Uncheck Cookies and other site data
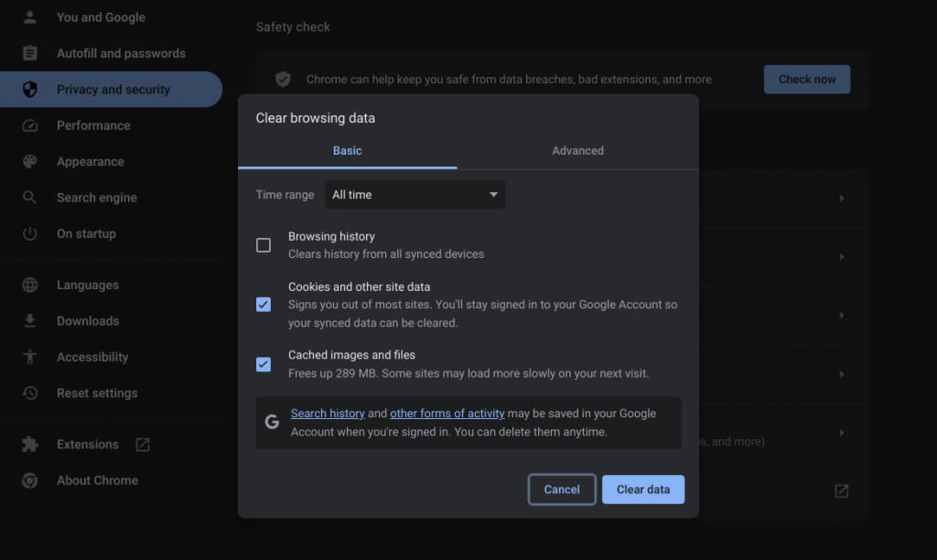 pyautogui.click(x=264, y=305)
